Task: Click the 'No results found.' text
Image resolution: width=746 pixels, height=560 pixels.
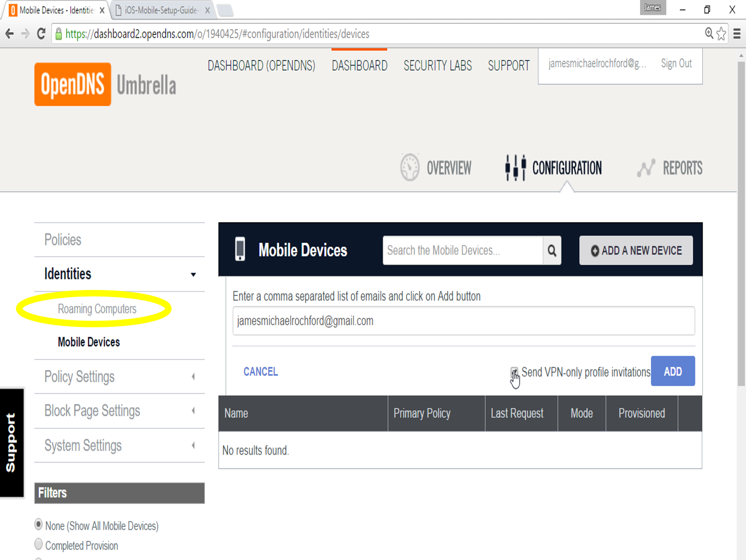Action: [x=256, y=451]
